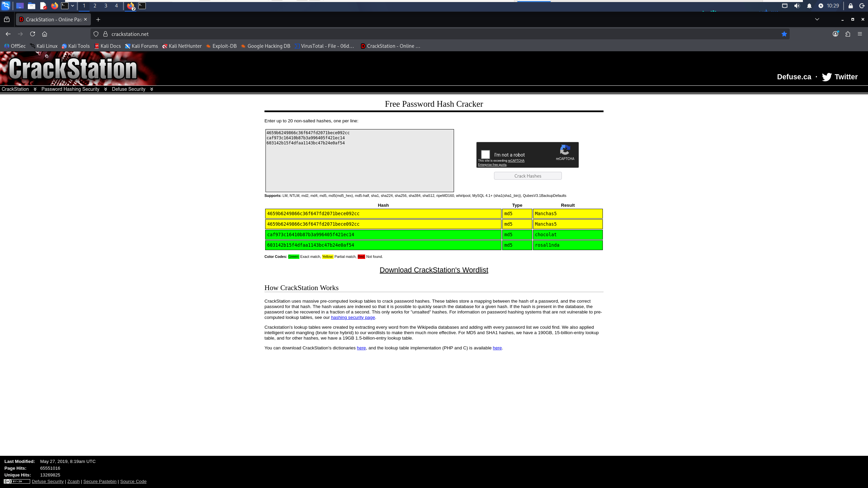Viewport: 868px width, 488px height.
Task: Open the Kali NetHunter bookmark
Action: tap(182, 46)
